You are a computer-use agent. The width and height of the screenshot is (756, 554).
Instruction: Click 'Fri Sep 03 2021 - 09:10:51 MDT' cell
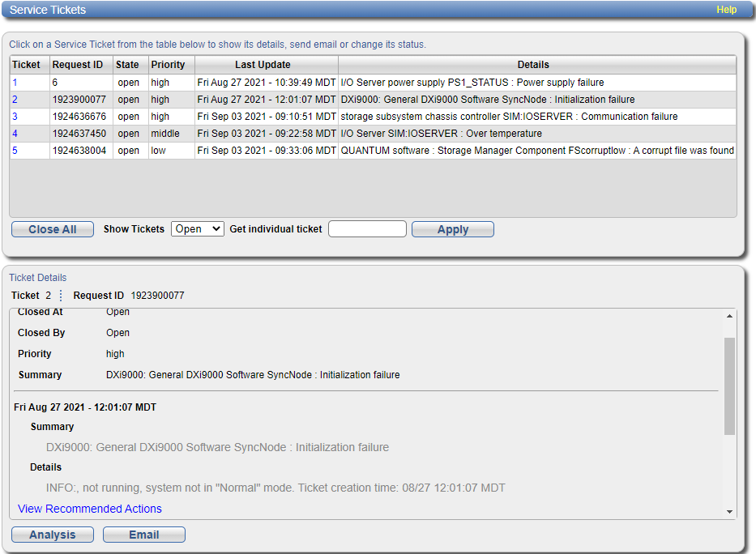click(x=266, y=117)
